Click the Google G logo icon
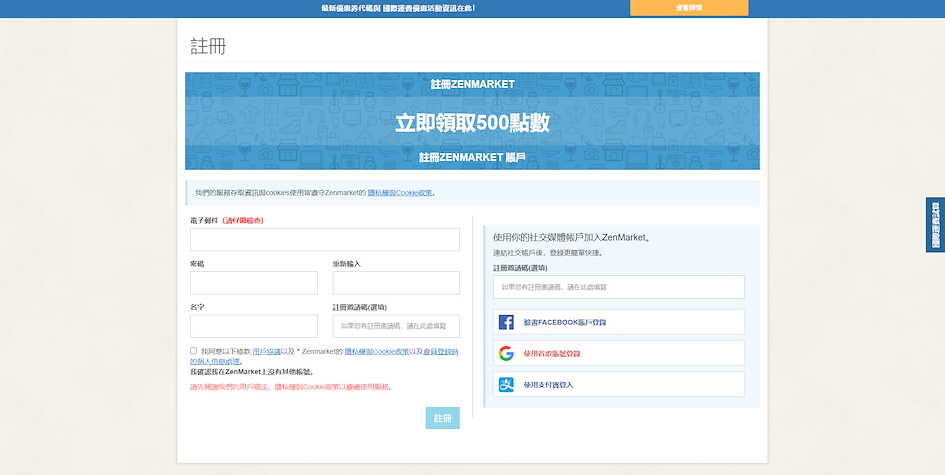 (506, 353)
